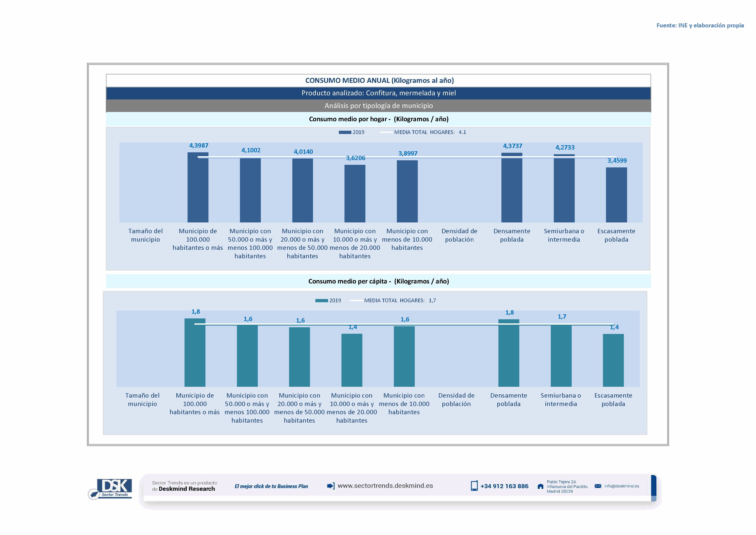The height and width of the screenshot is (535, 756).
Task: Click the login arrow icon beside website URL
Action: [x=331, y=486]
